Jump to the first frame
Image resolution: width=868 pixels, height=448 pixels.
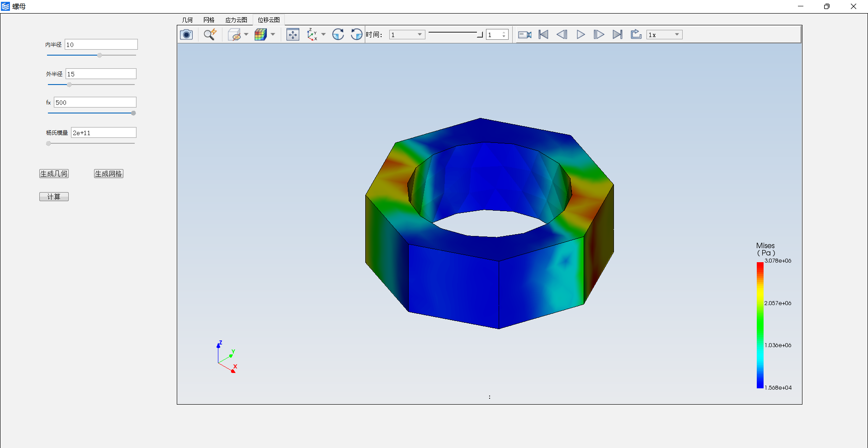[x=543, y=35]
